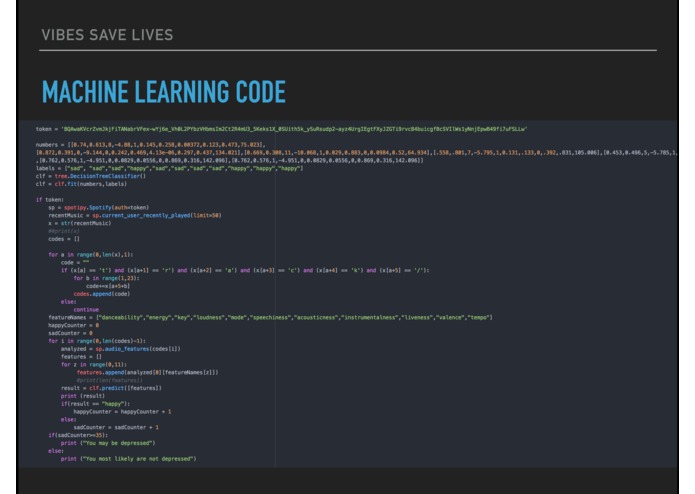Click the commented '#print(len(features))' line

[x=109, y=381]
